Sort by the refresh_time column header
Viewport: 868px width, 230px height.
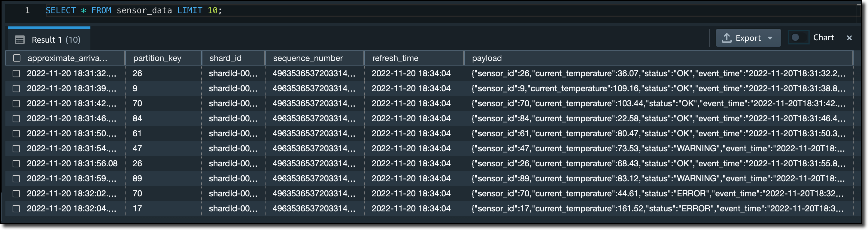pos(395,58)
